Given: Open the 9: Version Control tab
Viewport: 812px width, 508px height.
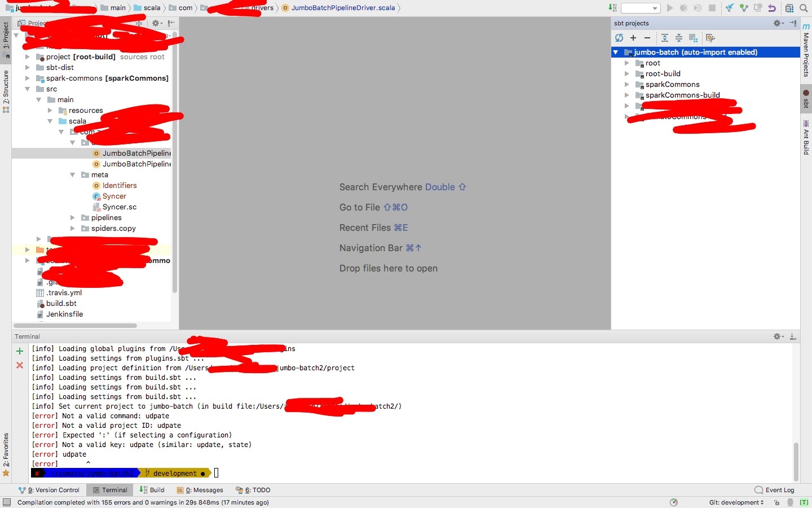Looking at the screenshot, I should [49, 490].
